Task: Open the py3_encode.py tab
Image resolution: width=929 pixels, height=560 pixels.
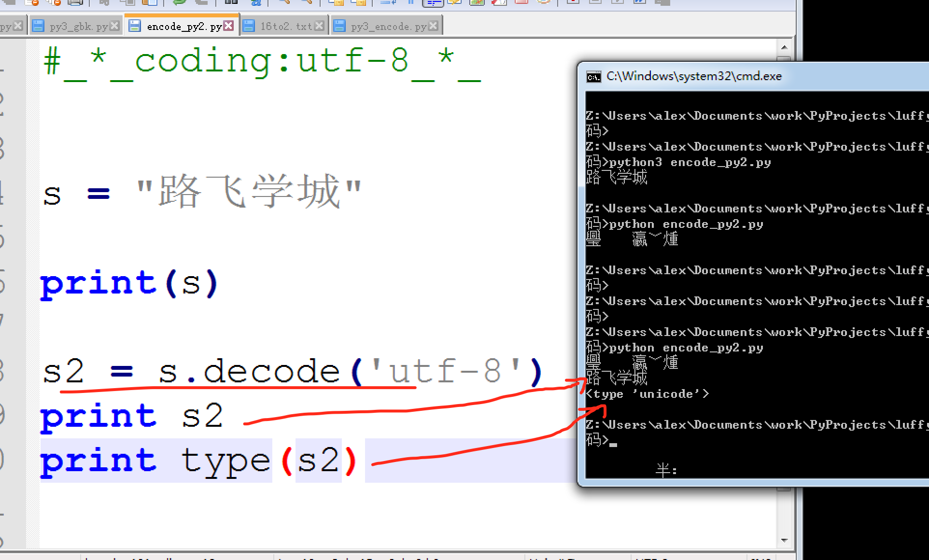Action: pyautogui.click(x=388, y=26)
